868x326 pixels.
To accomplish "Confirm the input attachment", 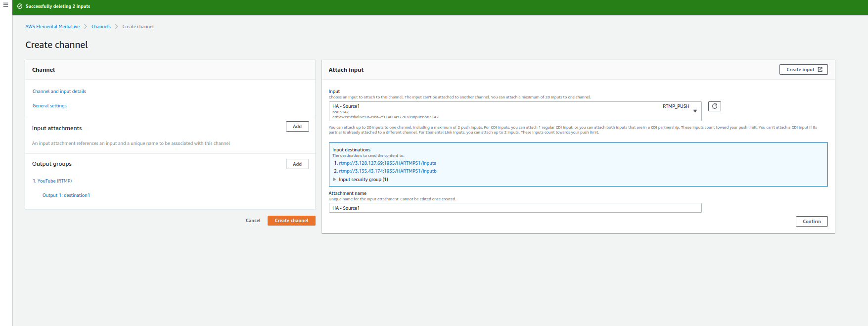I will coord(811,222).
